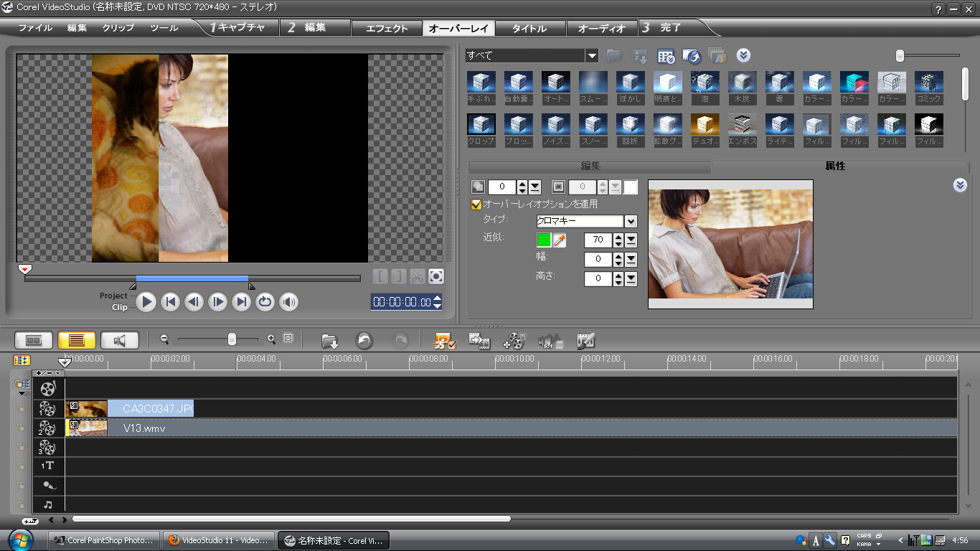Step to the previous frame
The width and height of the screenshot is (980, 551).
pos(194,302)
